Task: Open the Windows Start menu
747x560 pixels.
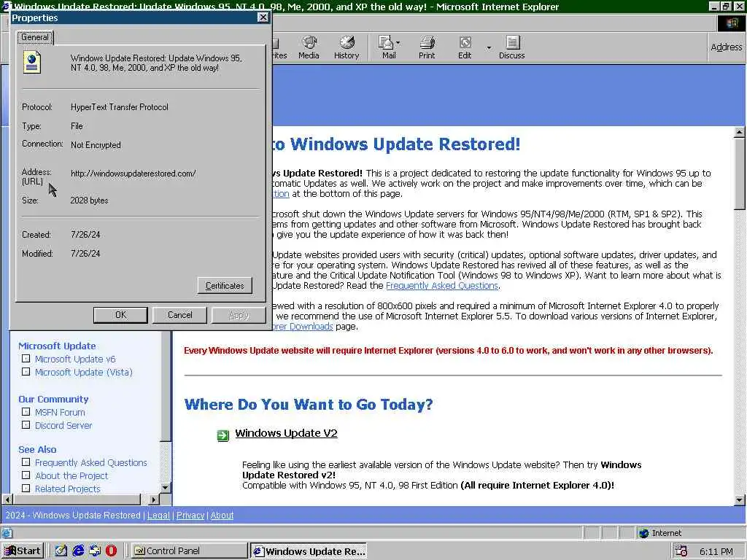Action: pyautogui.click(x=23, y=551)
